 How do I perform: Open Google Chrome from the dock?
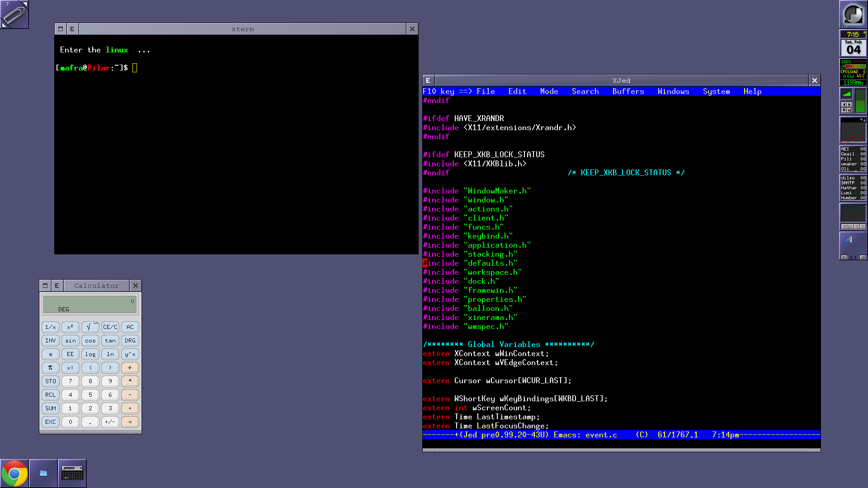point(14,473)
